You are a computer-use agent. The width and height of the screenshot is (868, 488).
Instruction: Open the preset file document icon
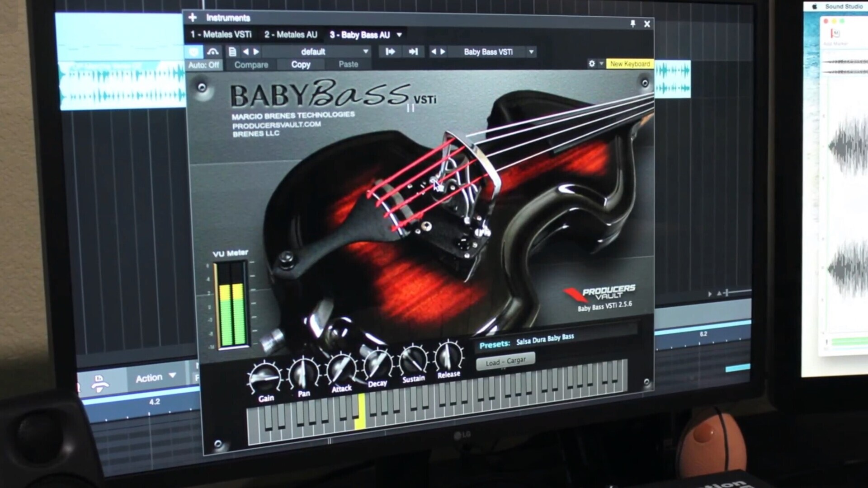click(x=232, y=52)
